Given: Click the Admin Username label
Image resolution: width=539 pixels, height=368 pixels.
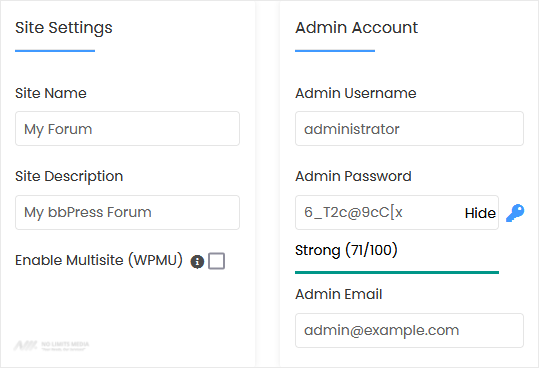Looking at the screenshot, I should point(356,93).
